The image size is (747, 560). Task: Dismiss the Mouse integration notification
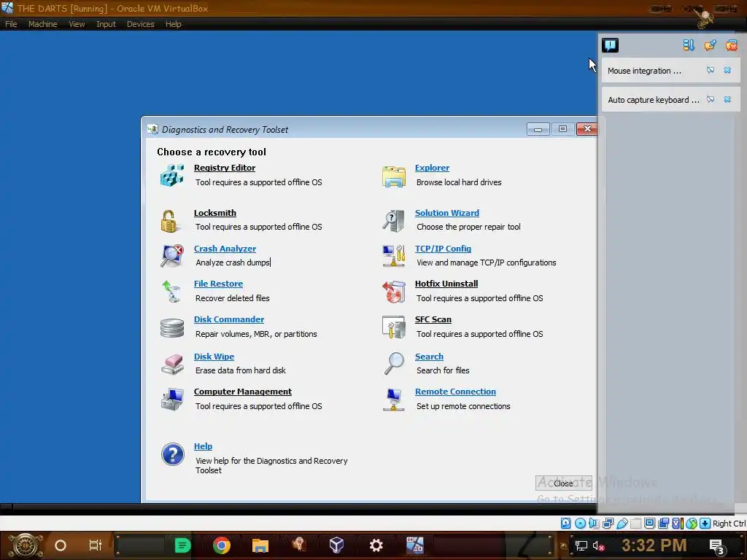pyautogui.click(x=727, y=71)
